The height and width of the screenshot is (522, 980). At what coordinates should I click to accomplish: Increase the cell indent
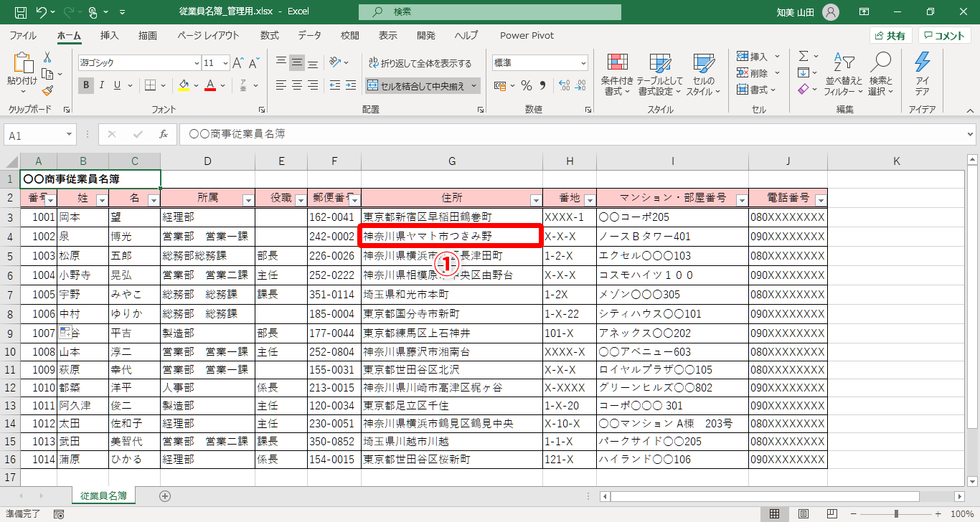pyautogui.click(x=352, y=85)
